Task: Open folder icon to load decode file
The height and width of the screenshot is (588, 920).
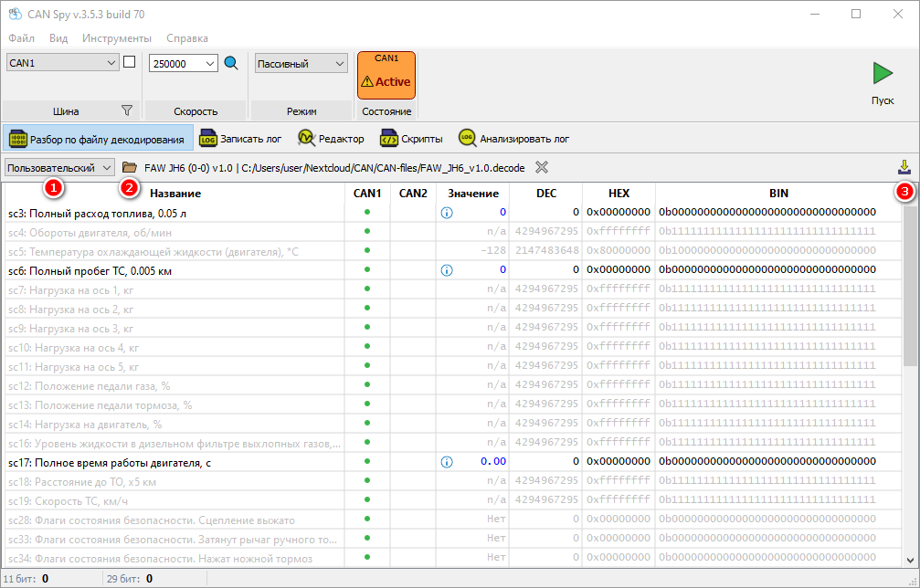Action: coord(130,167)
